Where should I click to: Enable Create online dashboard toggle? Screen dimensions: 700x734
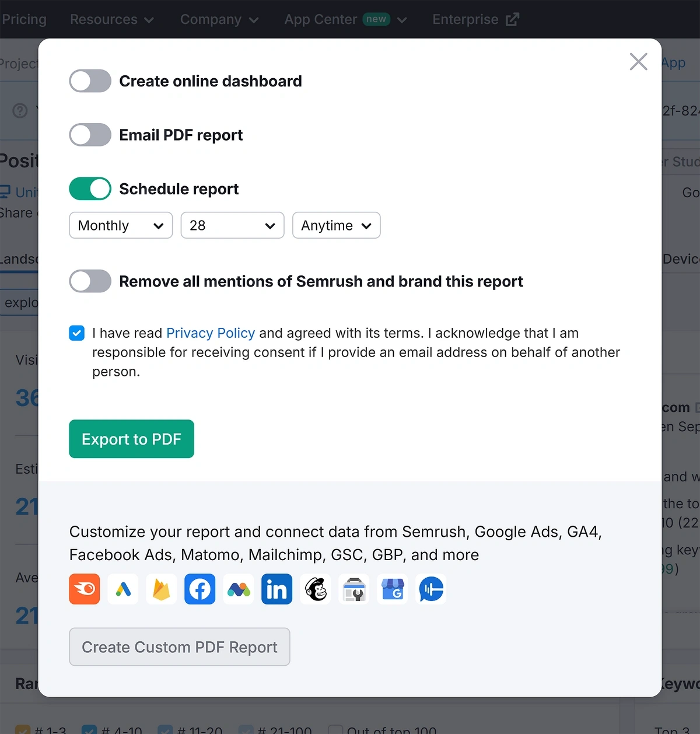90,81
